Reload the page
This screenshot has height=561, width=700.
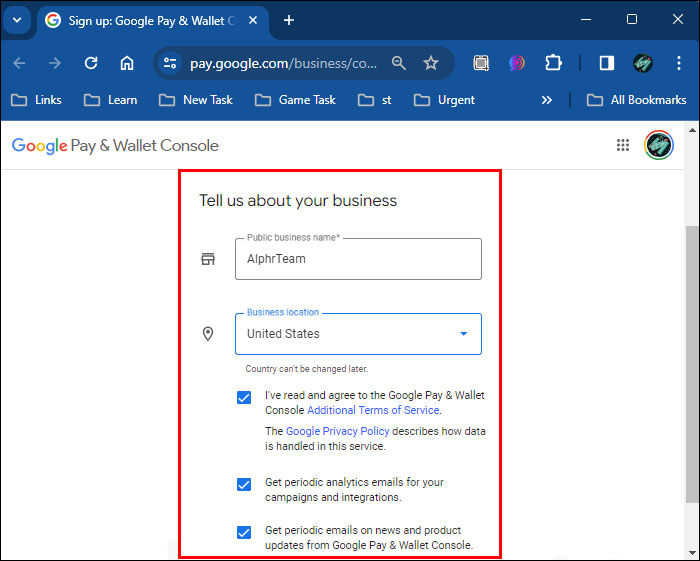[x=91, y=63]
